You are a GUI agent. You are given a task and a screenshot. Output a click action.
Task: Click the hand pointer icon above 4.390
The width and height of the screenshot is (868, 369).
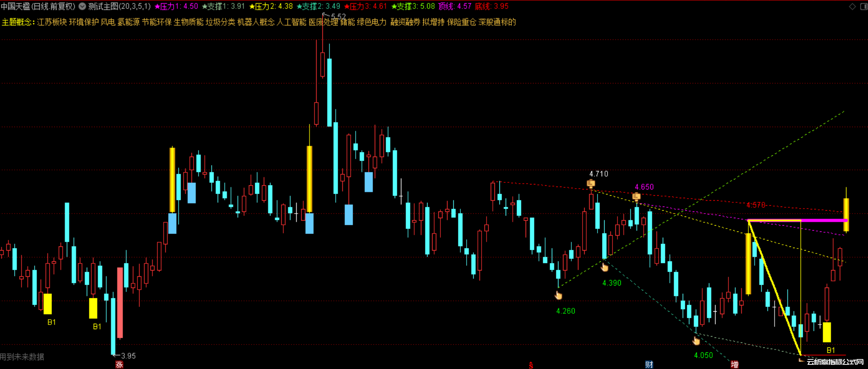click(605, 267)
